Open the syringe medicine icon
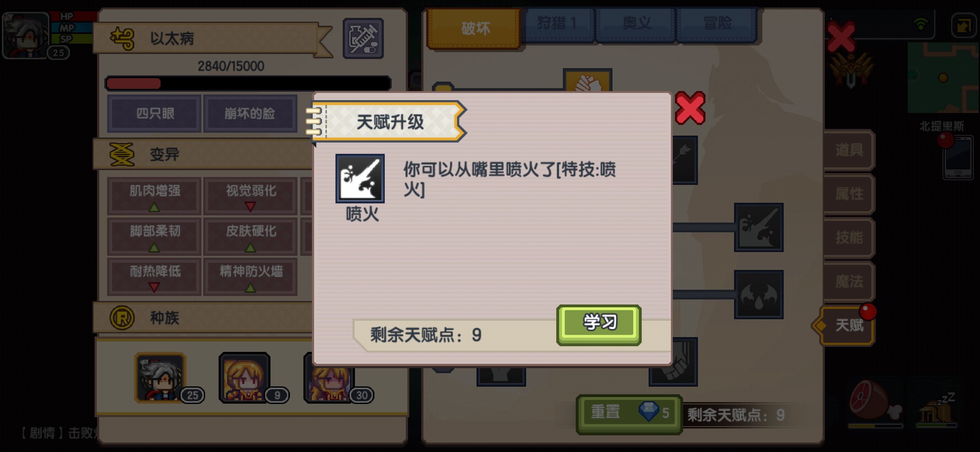980x452 pixels. pyautogui.click(x=363, y=38)
